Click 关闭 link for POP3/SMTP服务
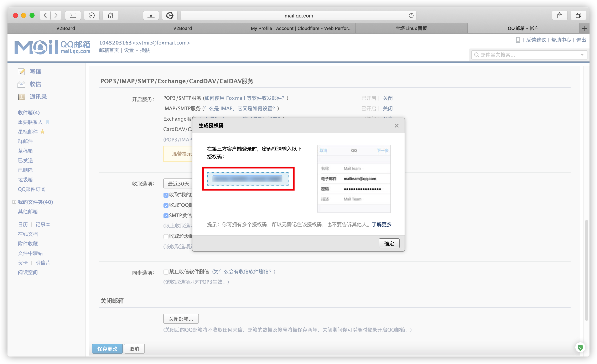This screenshot has height=364, width=597. (x=387, y=98)
